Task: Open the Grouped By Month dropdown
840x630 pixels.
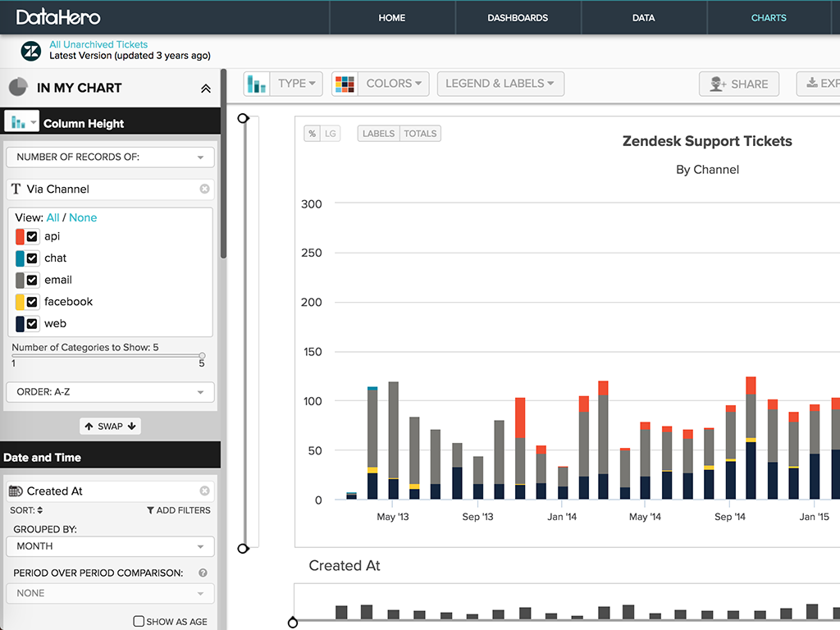Action: (x=110, y=546)
